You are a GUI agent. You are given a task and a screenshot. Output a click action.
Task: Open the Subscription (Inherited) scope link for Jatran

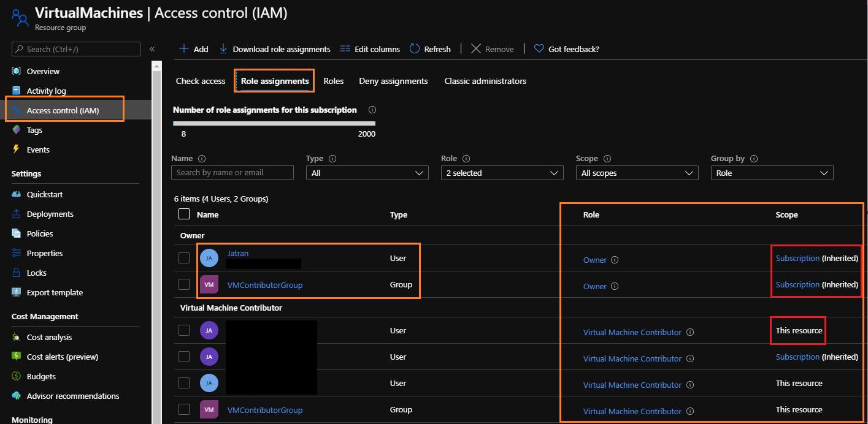[x=797, y=258]
